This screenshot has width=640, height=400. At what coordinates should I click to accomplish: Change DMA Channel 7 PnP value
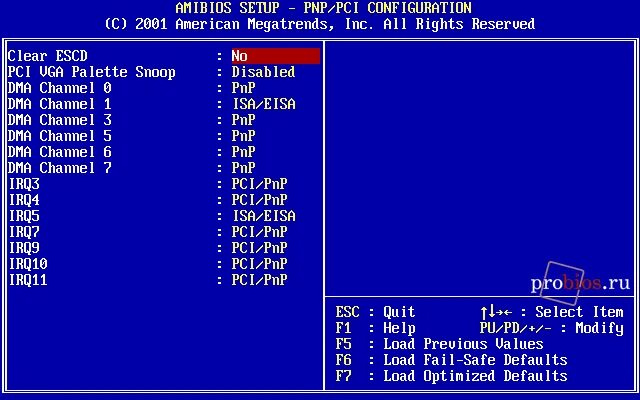tap(243, 168)
